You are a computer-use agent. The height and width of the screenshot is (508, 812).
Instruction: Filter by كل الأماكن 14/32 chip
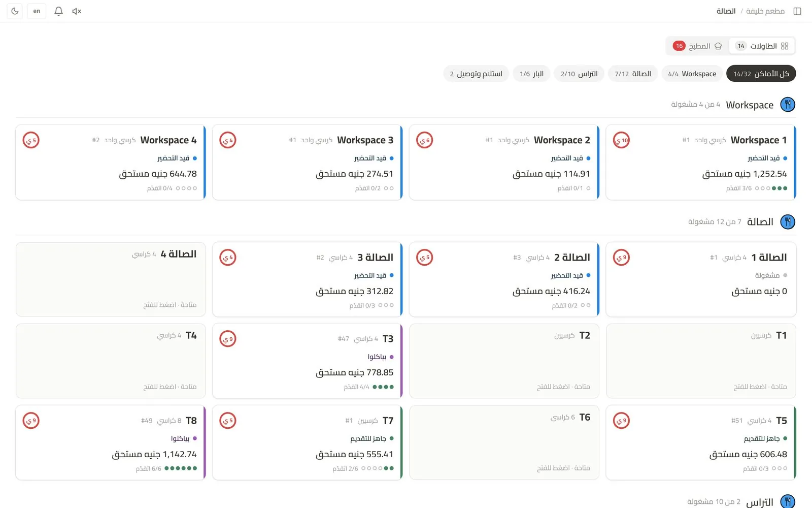click(761, 74)
